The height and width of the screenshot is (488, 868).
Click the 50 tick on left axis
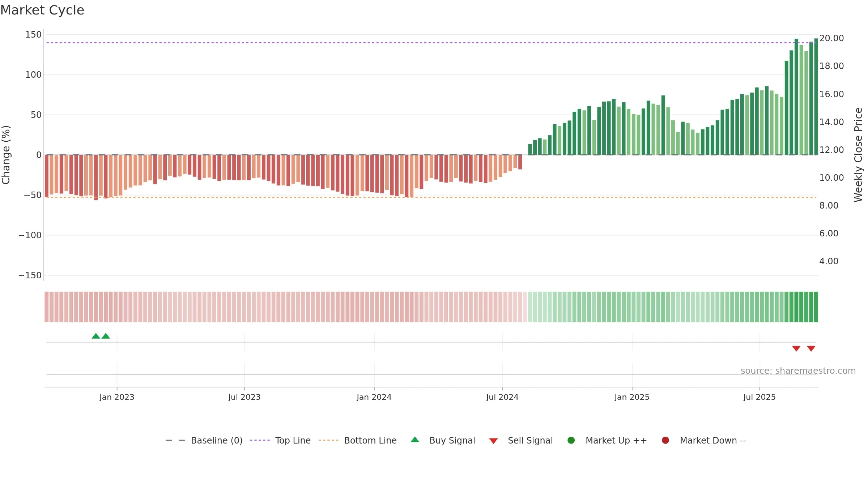[x=36, y=115]
